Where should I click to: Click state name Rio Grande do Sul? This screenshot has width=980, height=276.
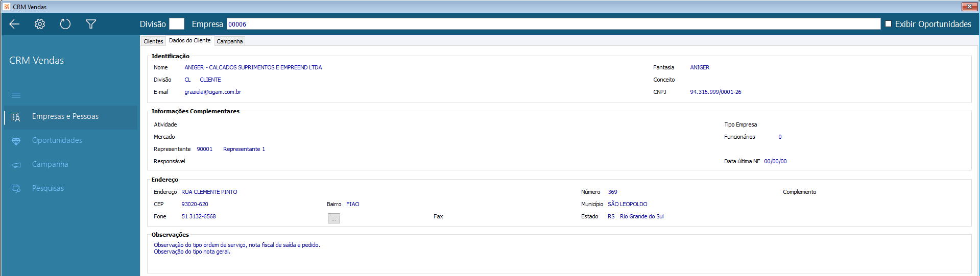click(x=642, y=217)
